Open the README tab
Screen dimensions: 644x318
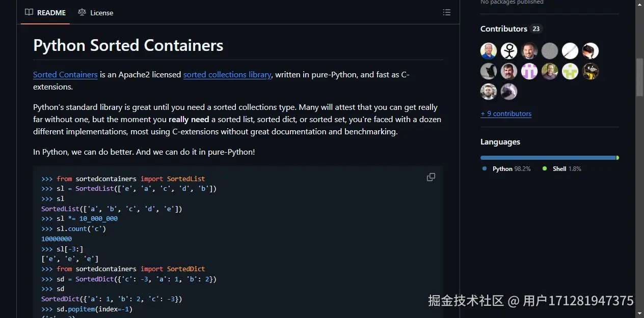45,13
